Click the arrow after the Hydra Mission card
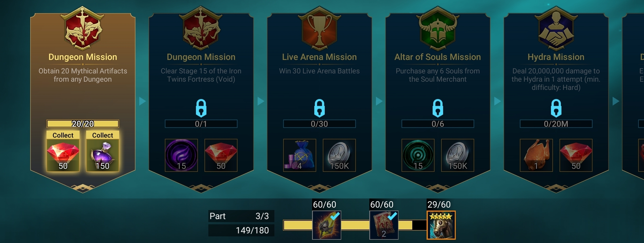The width and height of the screenshot is (644, 243). (616, 101)
